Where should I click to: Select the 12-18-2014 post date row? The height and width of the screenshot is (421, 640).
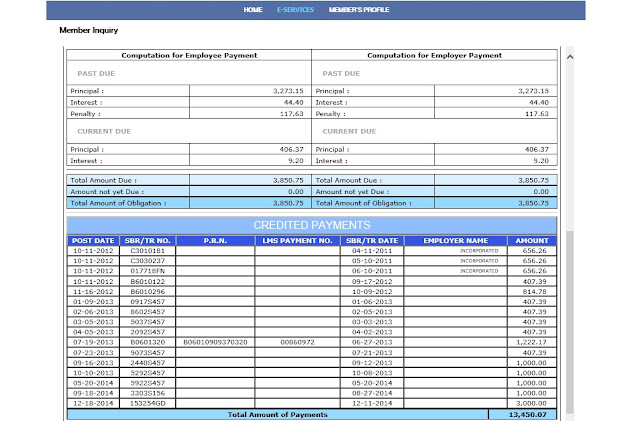(x=312, y=403)
